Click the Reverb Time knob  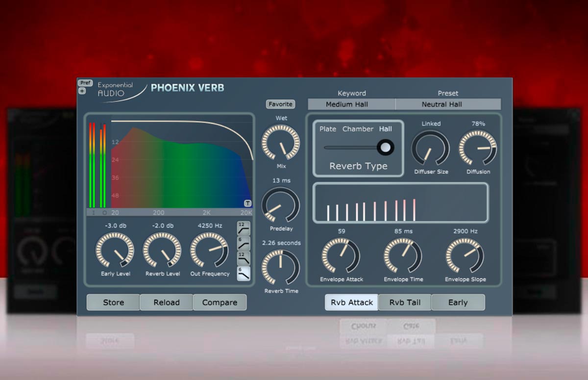(281, 267)
